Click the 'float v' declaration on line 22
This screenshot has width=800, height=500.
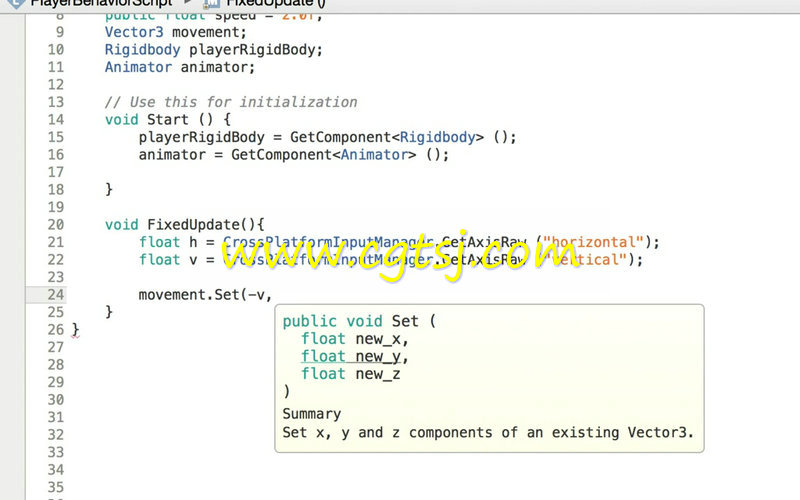(x=168, y=260)
